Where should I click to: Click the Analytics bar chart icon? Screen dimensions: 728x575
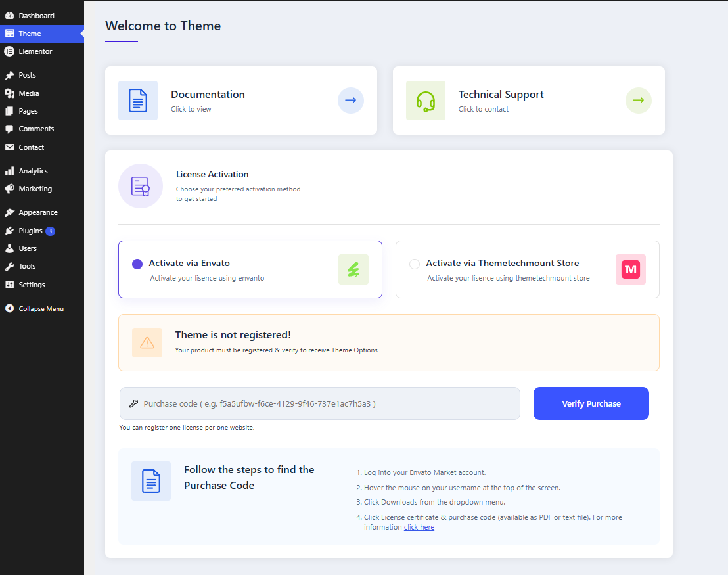pos(9,171)
